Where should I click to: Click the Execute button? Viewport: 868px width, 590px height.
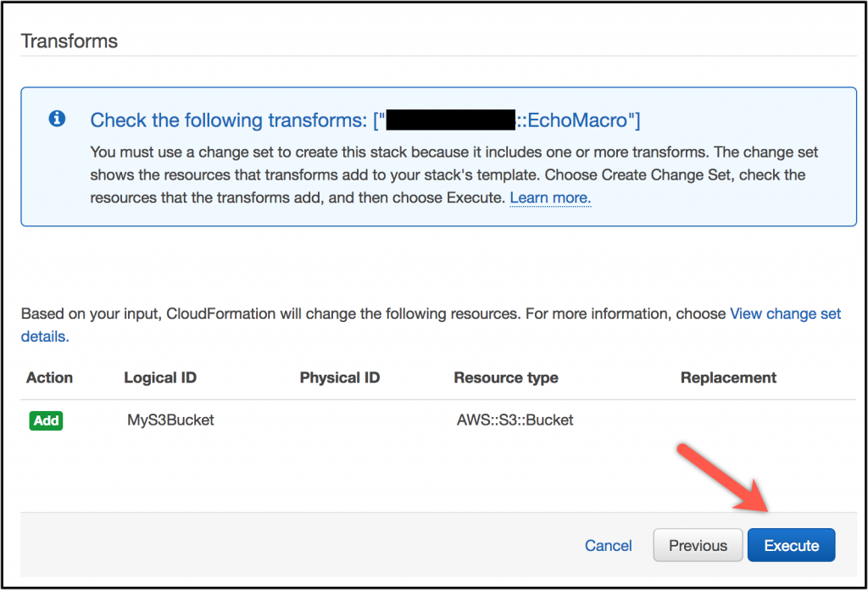[791, 545]
